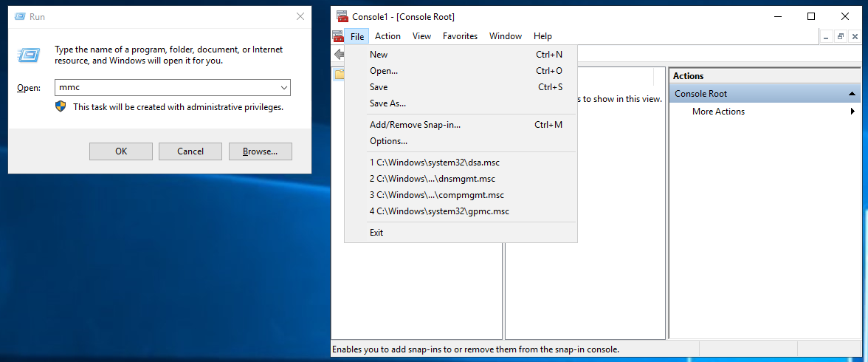Open the Favorites menu
868x362 pixels.
pyautogui.click(x=460, y=36)
